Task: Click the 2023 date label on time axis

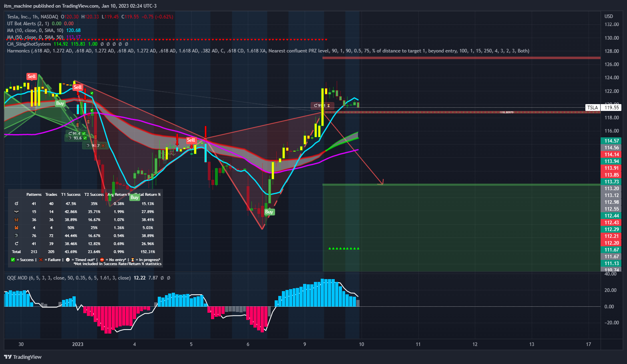Action: click(x=78, y=344)
